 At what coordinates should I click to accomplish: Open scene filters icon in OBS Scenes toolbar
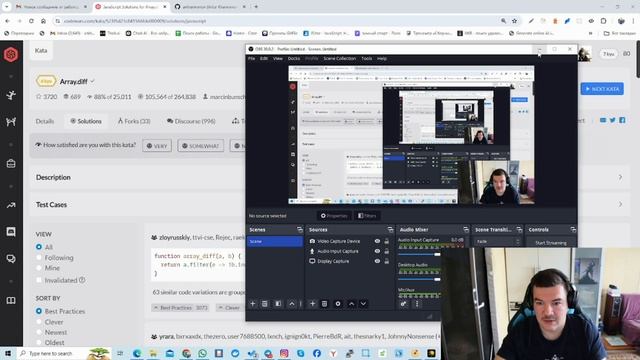pos(278,304)
